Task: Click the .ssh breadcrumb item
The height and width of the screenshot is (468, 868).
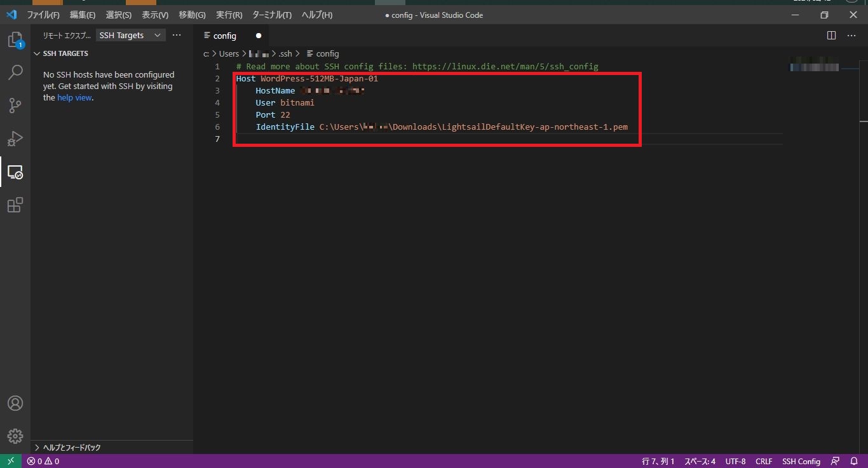Action: click(x=285, y=53)
